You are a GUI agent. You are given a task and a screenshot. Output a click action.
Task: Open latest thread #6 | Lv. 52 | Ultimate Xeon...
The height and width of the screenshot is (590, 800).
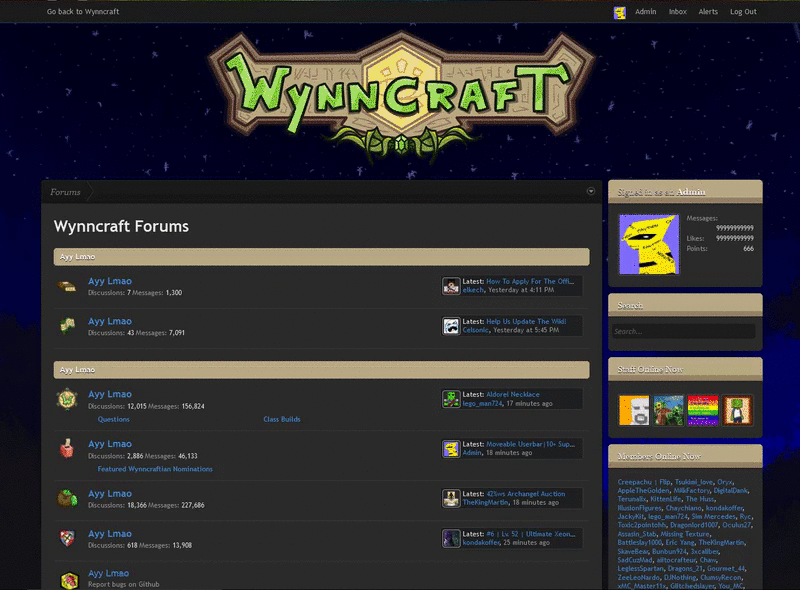(531, 534)
